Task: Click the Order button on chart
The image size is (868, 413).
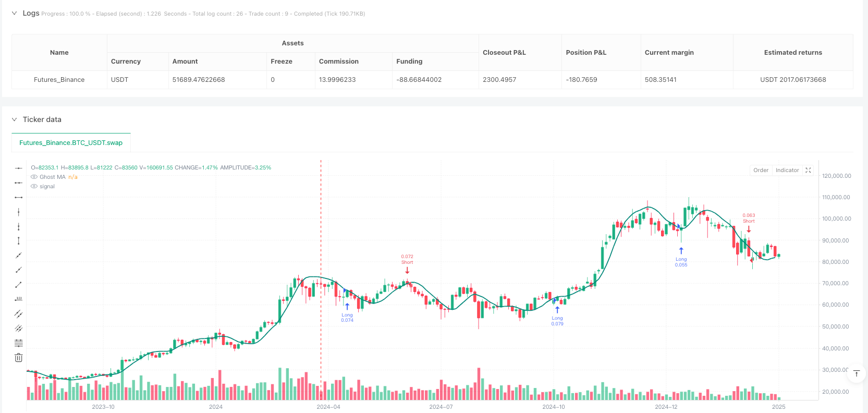Action: pyautogui.click(x=761, y=171)
